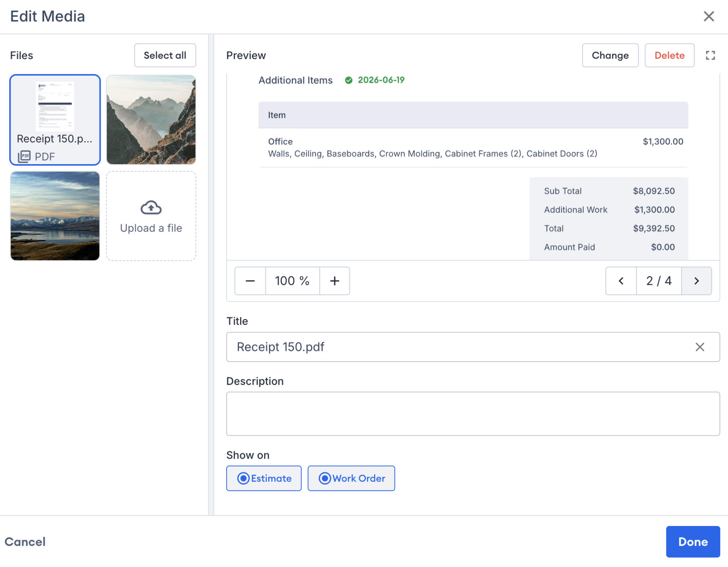Click the green check date status icon
This screenshot has width=728, height=567.
tap(348, 80)
